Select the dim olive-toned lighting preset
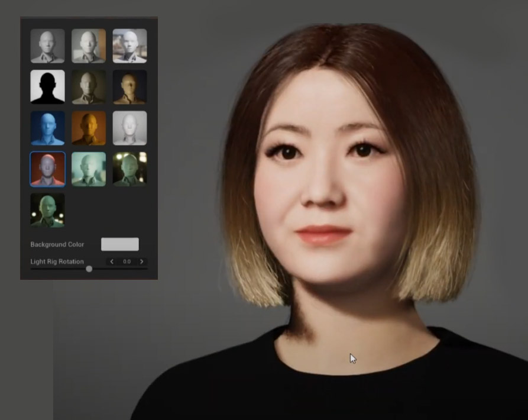This screenshot has height=420, width=528. click(x=89, y=87)
